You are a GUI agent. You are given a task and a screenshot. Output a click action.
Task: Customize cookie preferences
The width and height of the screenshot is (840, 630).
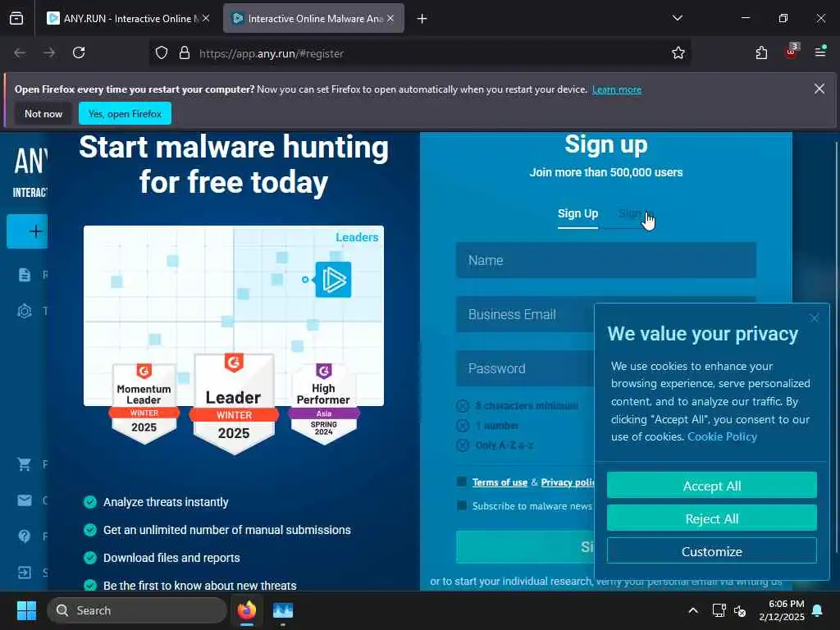pos(711,550)
